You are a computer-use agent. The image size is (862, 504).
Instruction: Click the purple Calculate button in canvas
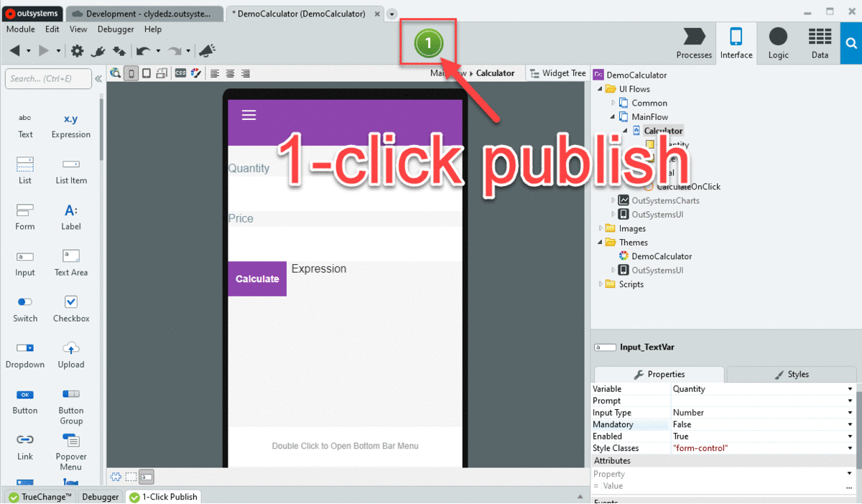click(257, 279)
